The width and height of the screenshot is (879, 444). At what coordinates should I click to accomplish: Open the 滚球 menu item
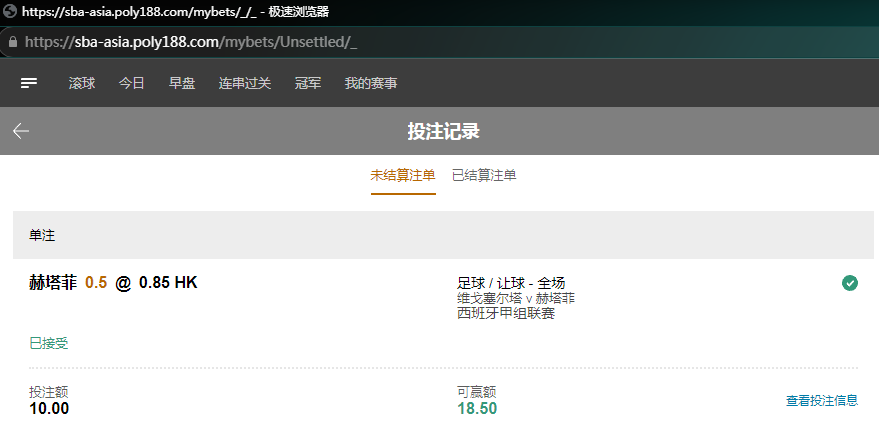point(82,83)
